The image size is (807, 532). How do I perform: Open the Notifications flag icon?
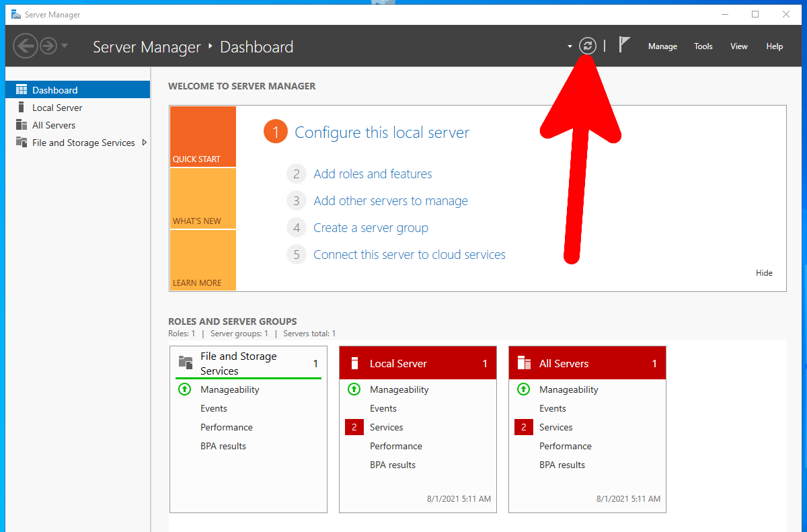click(624, 45)
